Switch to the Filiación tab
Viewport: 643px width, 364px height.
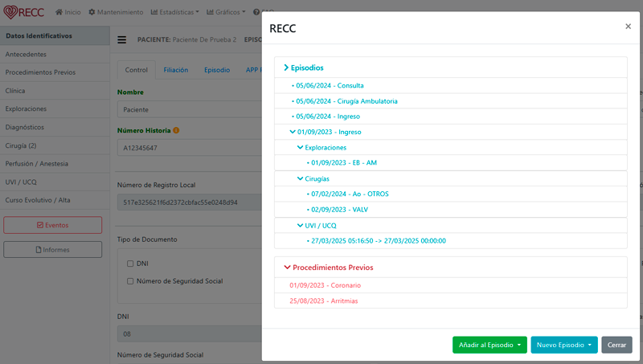[x=175, y=70]
